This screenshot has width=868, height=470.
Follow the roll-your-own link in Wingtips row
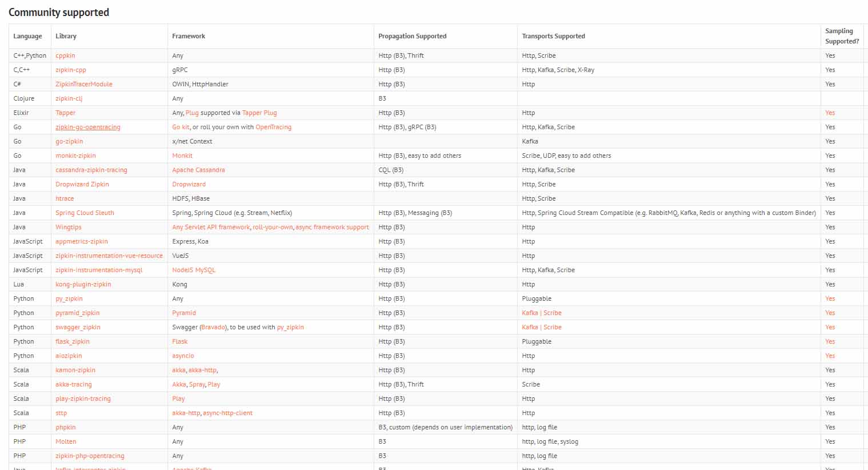point(273,227)
